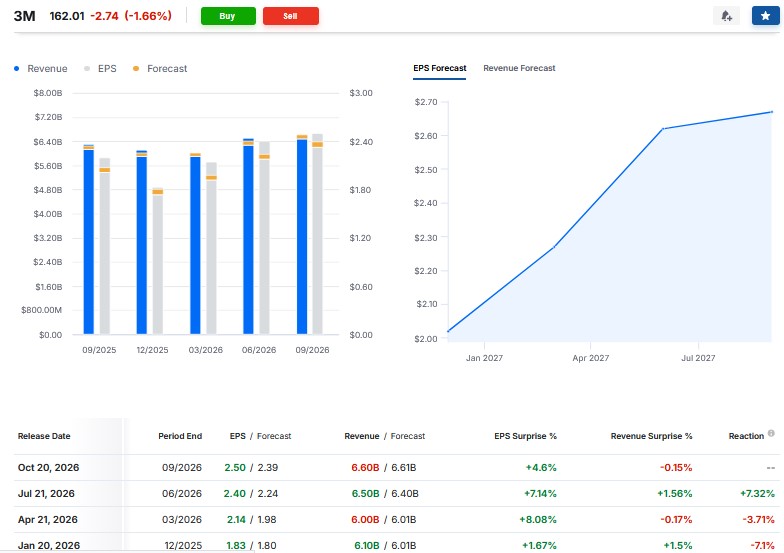The image size is (784, 553).
Task: Click the 09/2025 blue revenue bar
Action: (88, 239)
